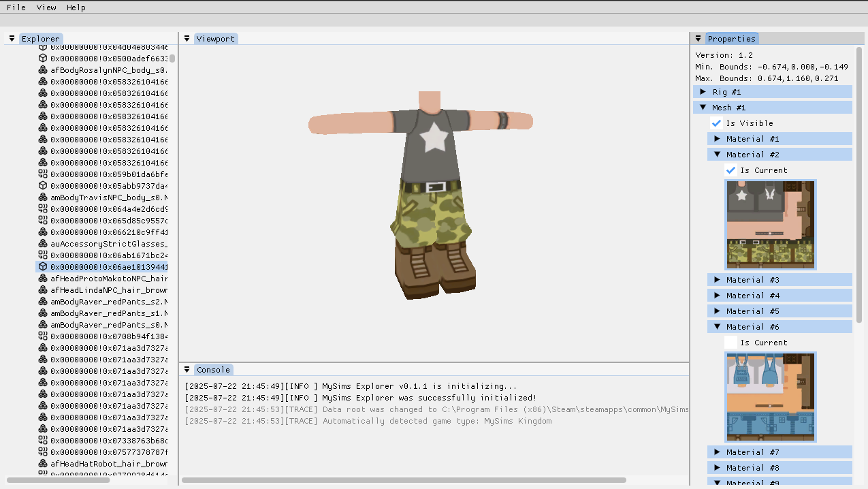Collapse the Console panel using its header arrow icon
This screenshot has width=868, height=489.
tap(187, 370)
